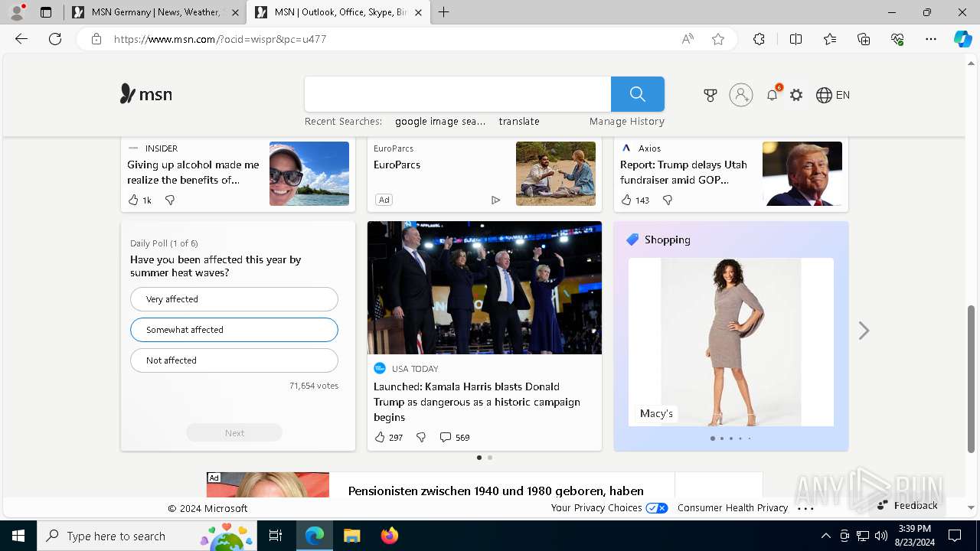Open Collections toolbar icon

[864, 39]
